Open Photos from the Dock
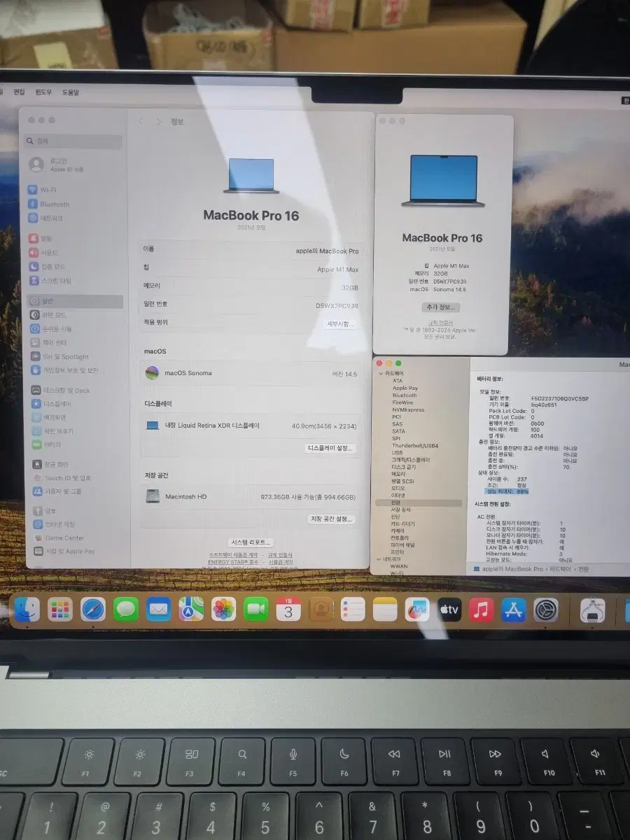Viewport: 630px width, 840px height. tap(224, 609)
